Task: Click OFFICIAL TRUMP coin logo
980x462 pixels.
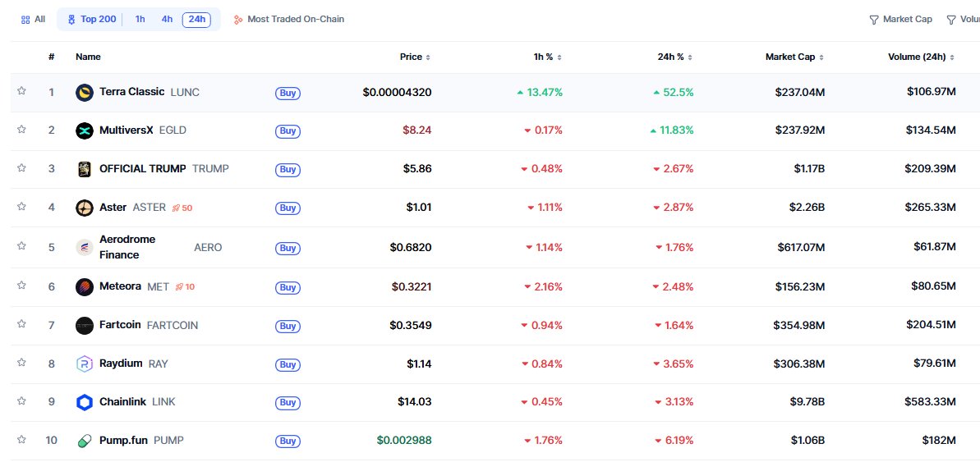Action: pos(85,169)
